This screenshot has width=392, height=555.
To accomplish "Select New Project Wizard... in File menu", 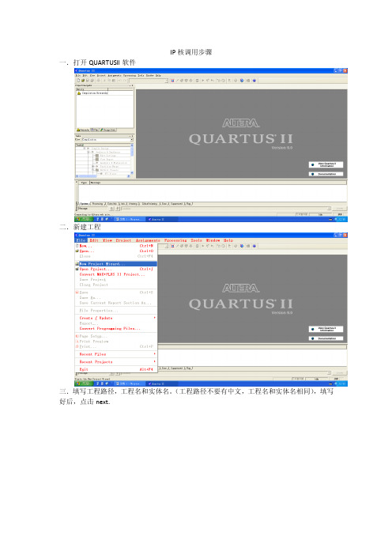I will coord(116,264).
